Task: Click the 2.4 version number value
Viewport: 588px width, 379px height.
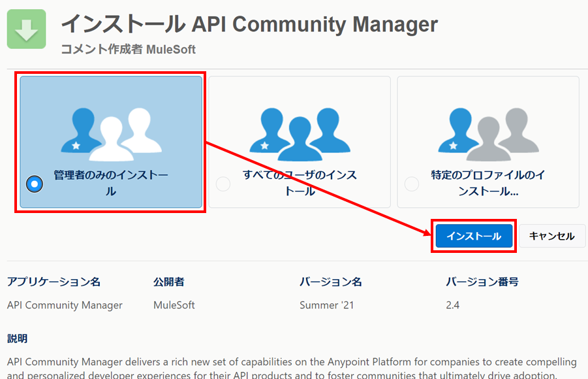Action: [x=452, y=305]
